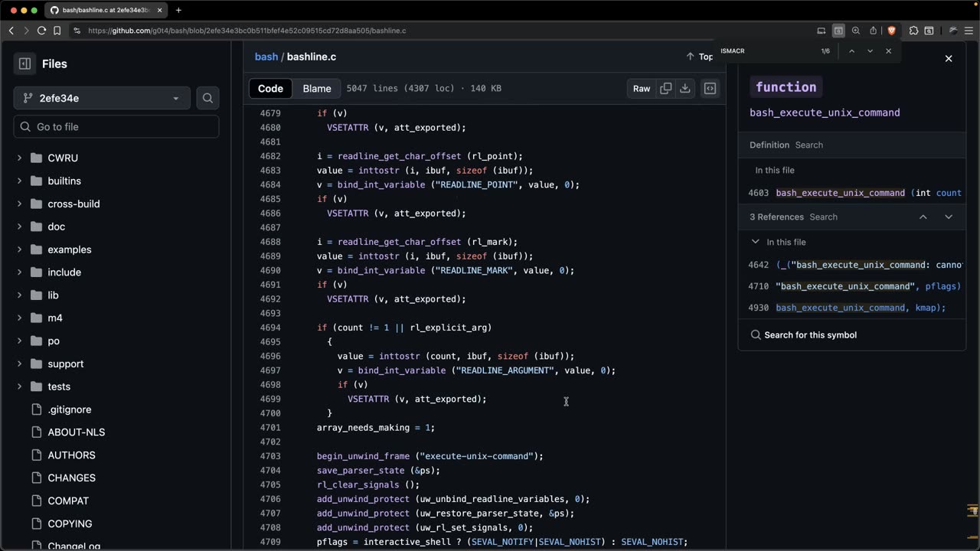Image resolution: width=980 pixels, height=551 pixels.
Task: Click the References Search link
Action: point(823,217)
